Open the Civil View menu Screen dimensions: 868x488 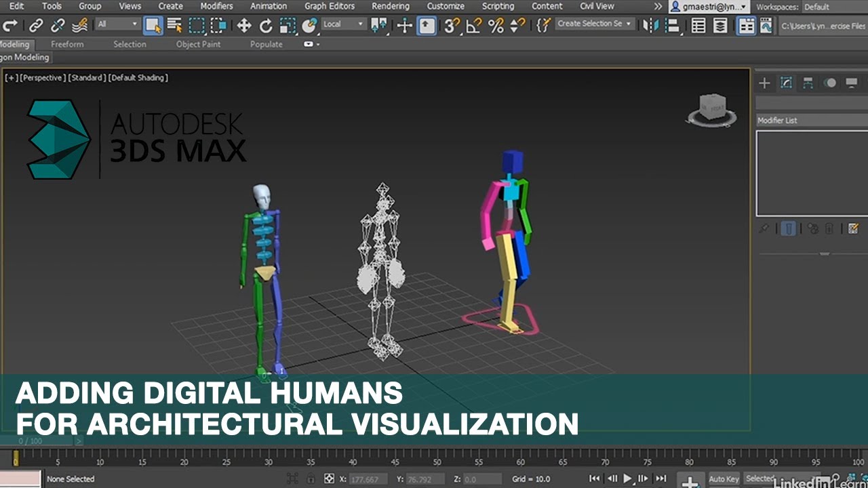pyautogui.click(x=597, y=6)
